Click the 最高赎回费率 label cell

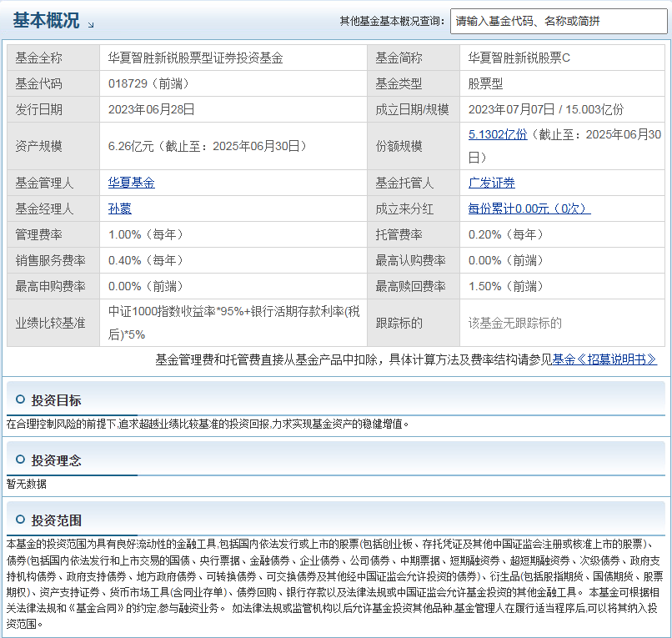pyautogui.click(x=414, y=286)
